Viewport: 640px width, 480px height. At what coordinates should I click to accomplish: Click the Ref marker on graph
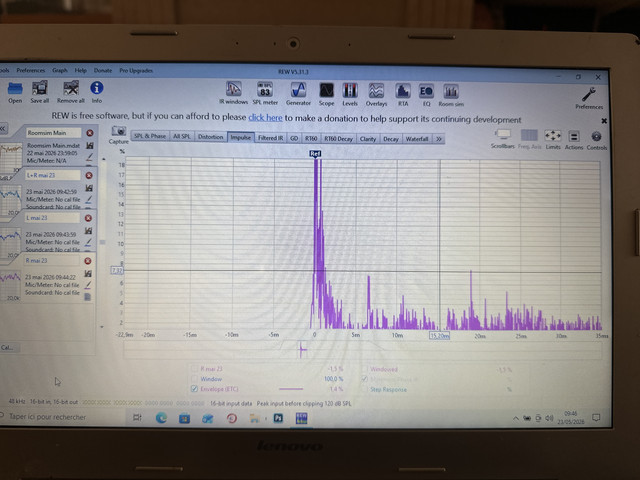point(315,154)
